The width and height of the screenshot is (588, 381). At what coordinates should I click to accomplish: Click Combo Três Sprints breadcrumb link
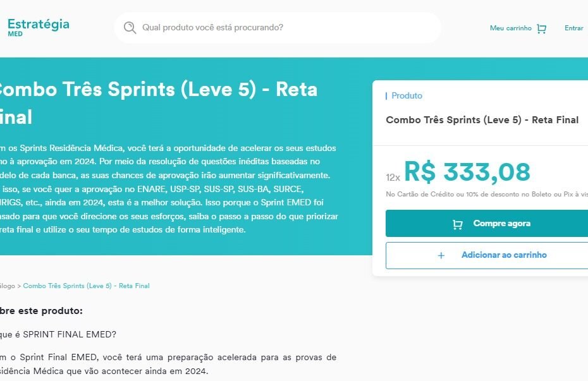click(86, 286)
